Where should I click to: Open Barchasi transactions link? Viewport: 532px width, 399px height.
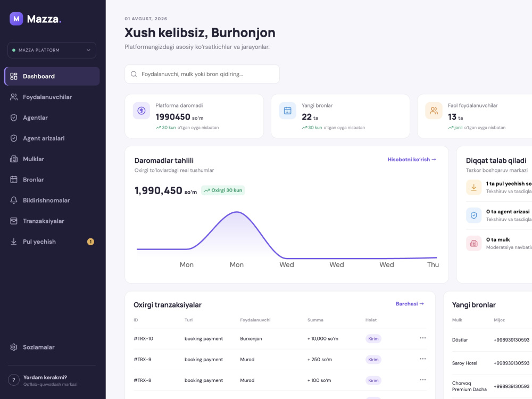point(410,304)
